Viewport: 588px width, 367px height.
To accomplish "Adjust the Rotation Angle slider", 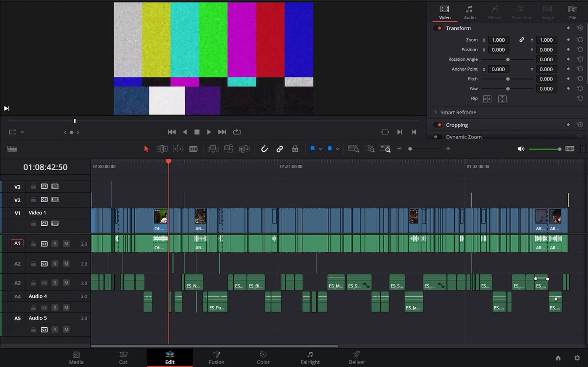I will [508, 59].
